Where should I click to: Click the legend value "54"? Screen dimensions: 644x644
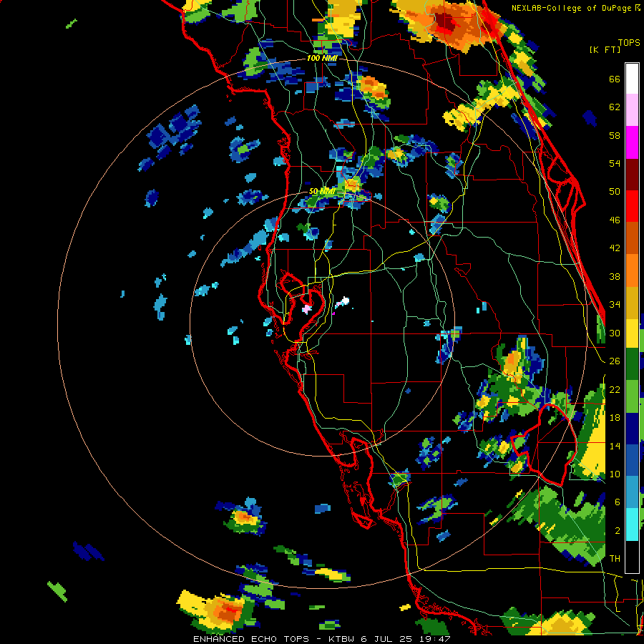(x=615, y=163)
